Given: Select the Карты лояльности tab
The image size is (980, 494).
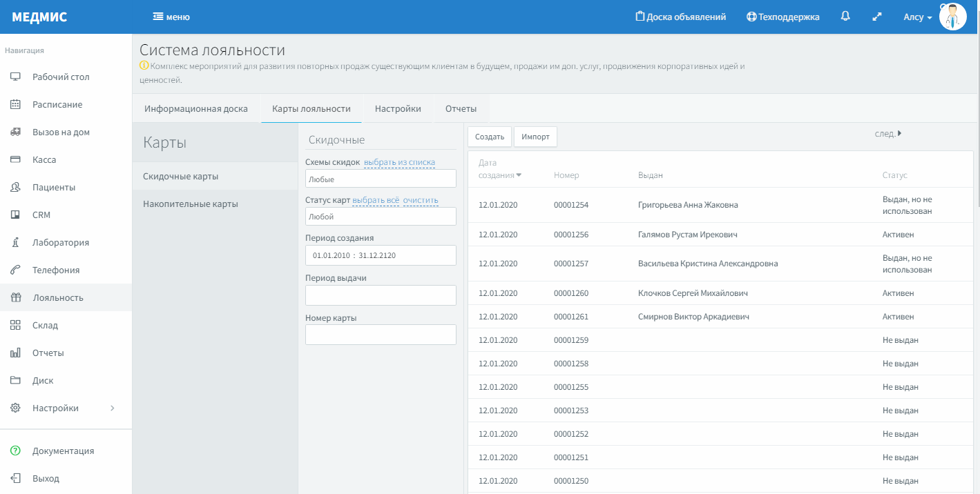Looking at the screenshot, I should (311, 108).
